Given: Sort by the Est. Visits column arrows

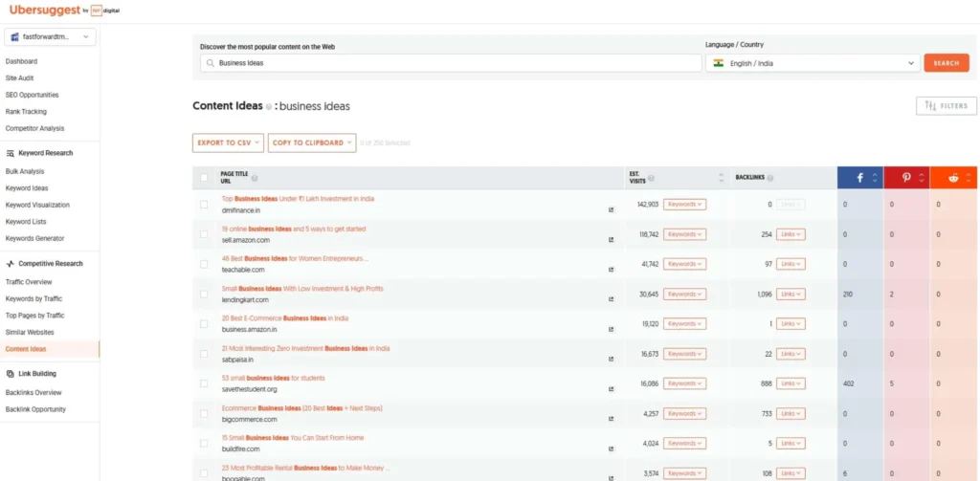Looking at the screenshot, I should tap(721, 178).
